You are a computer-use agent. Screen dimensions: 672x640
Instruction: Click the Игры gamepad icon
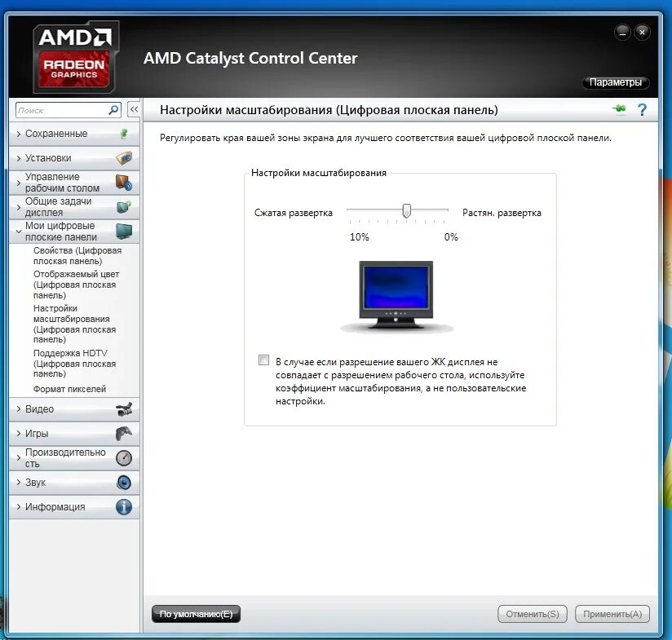(x=124, y=434)
